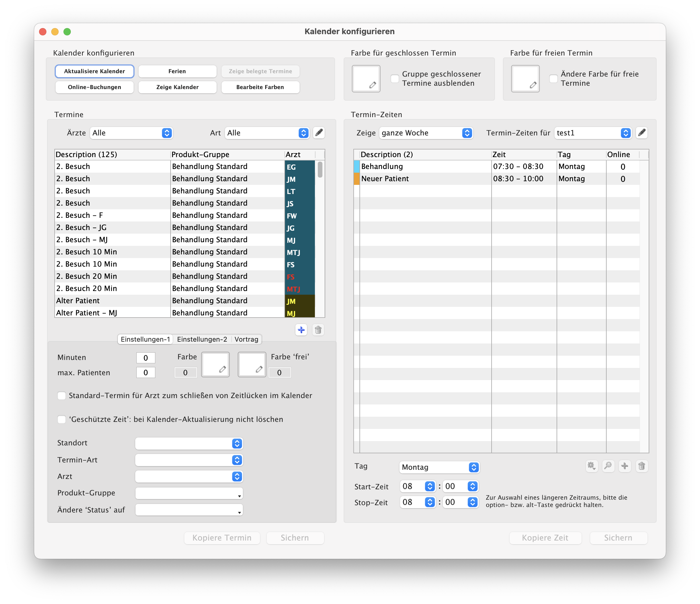Click the blue plus icon under Termine list
Image resolution: width=700 pixels, height=604 pixels.
(301, 330)
